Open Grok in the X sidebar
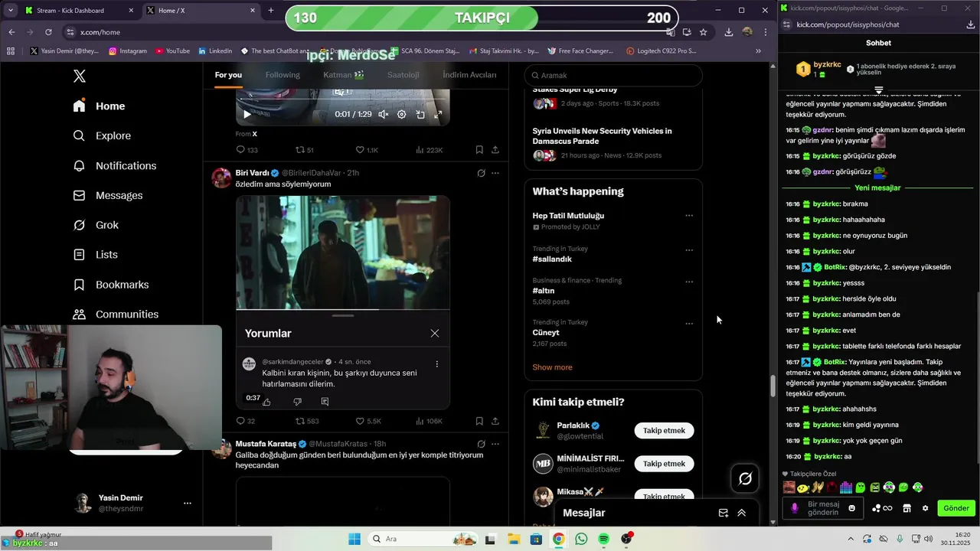 [96, 225]
